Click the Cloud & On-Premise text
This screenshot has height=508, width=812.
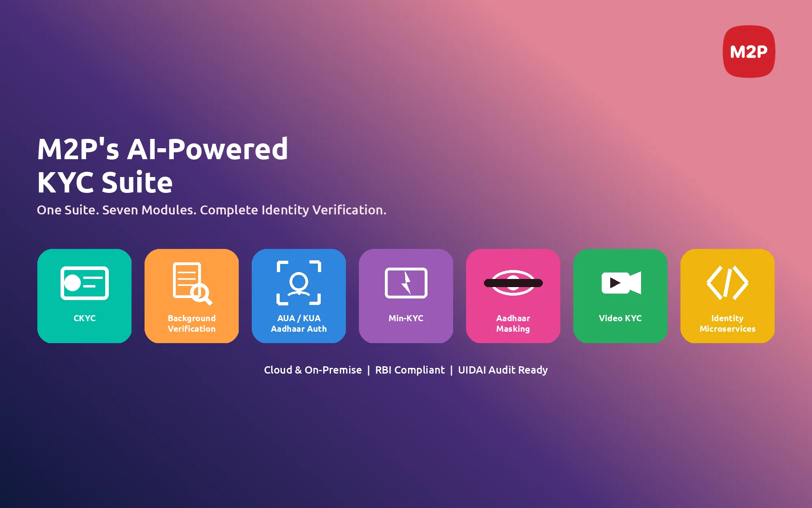[x=313, y=370]
